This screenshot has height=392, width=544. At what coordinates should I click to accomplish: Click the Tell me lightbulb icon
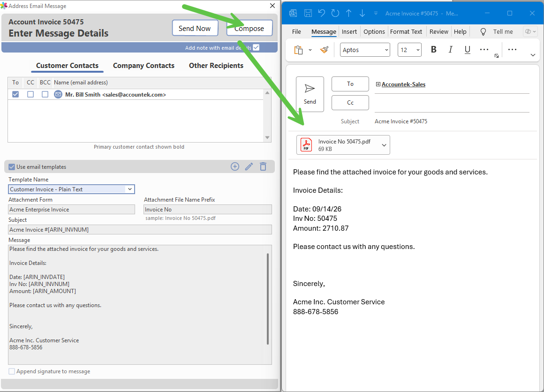tap(483, 32)
